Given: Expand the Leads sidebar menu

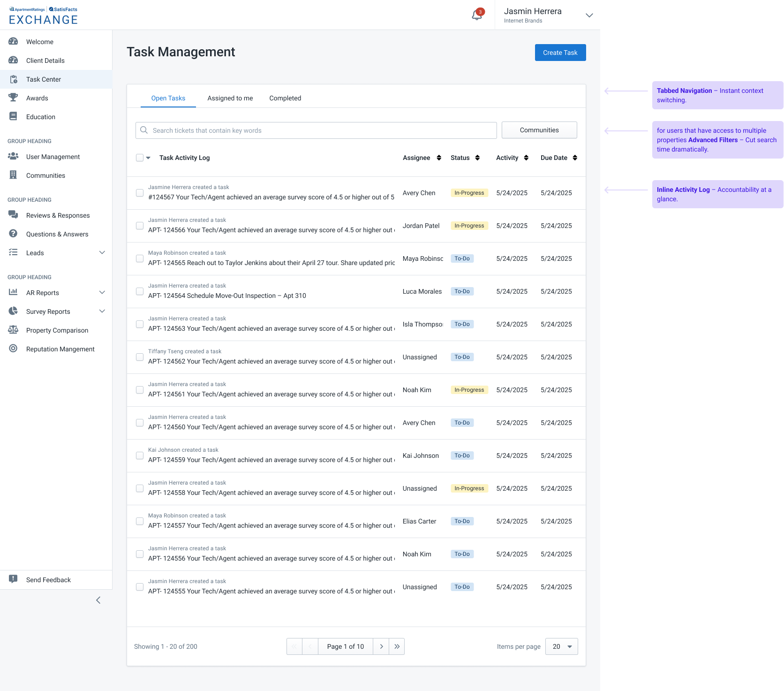Looking at the screenshot, I should (102, 253).
